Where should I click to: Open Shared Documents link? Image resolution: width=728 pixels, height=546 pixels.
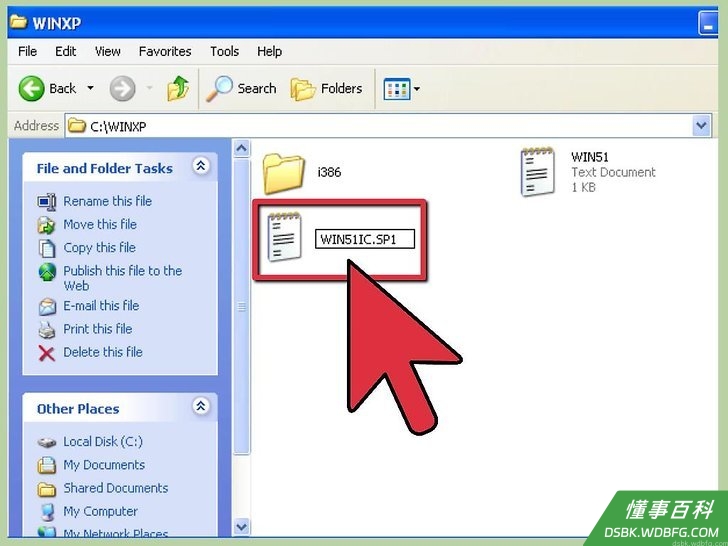point(116,488)
